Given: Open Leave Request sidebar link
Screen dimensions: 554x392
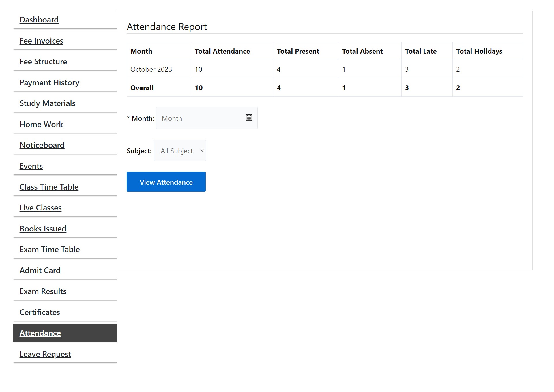Looking at the screenshot, I should point(45,353).
